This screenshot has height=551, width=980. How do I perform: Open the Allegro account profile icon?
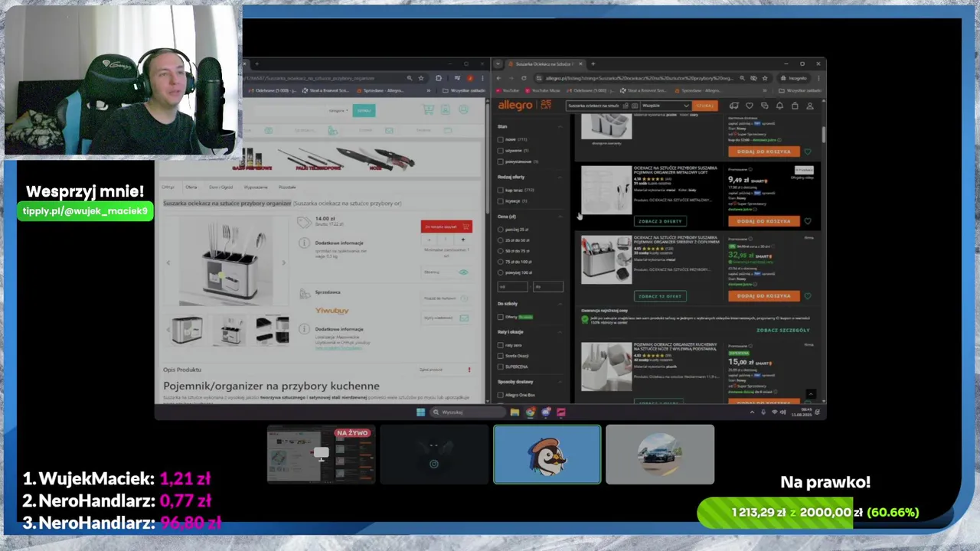[x=810, y=106]
